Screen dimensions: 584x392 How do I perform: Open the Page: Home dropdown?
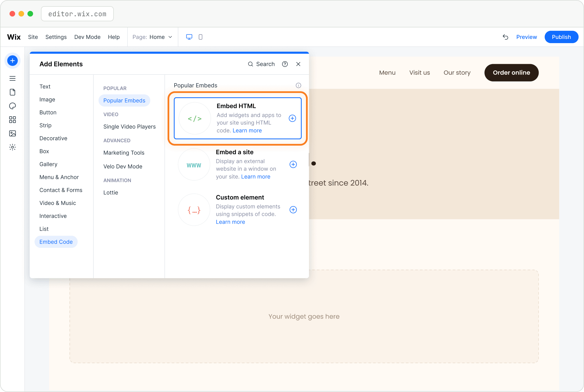coord(152,37)
